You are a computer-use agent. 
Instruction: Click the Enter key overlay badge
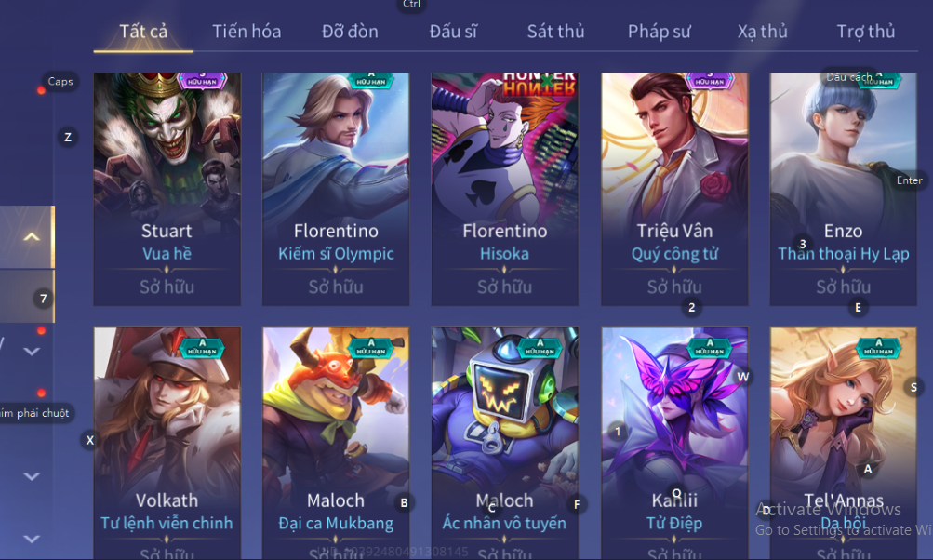point(909,180)
